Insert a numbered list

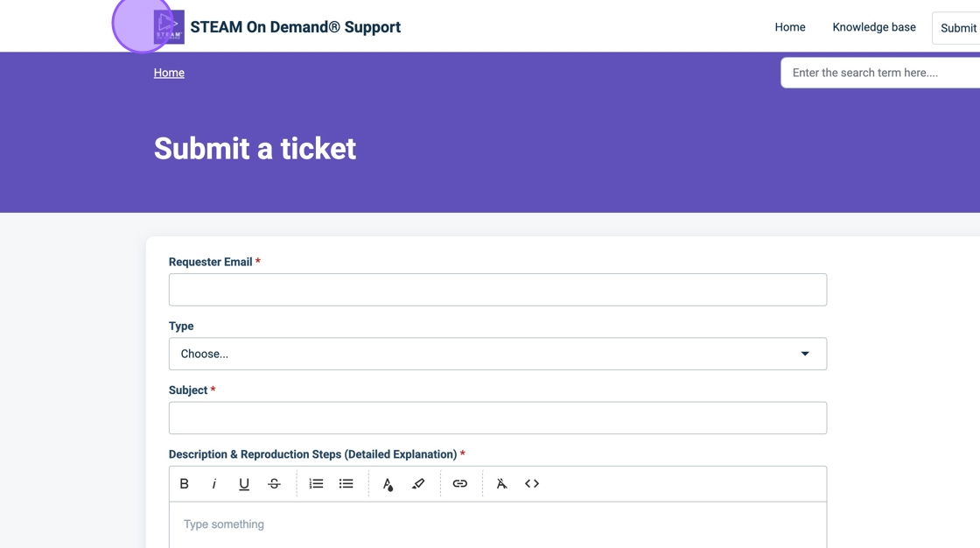coord(316,483)
